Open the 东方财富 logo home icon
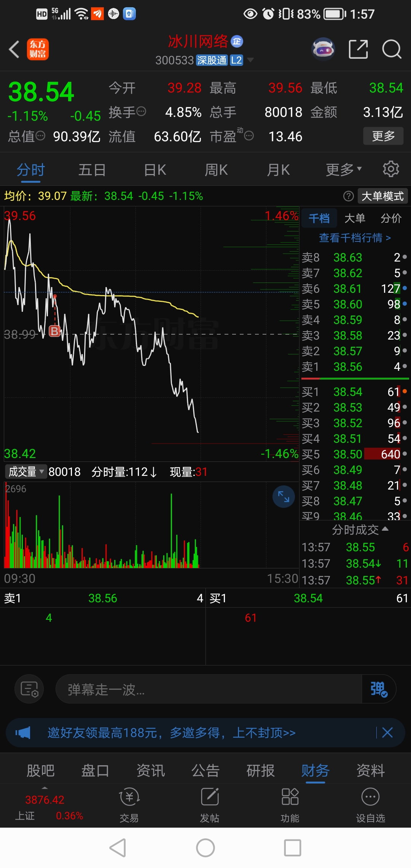 [38, 49]
